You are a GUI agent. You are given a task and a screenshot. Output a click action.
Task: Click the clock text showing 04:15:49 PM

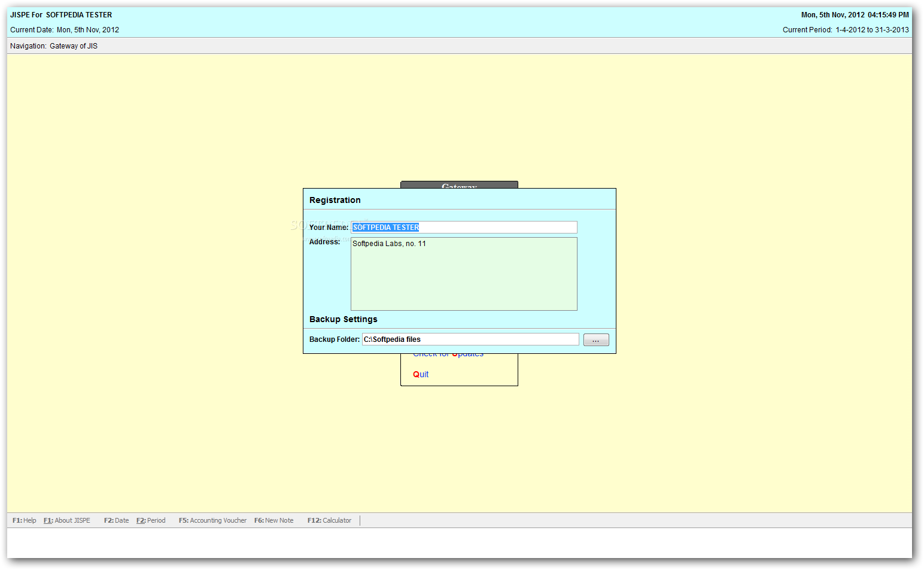888,15
